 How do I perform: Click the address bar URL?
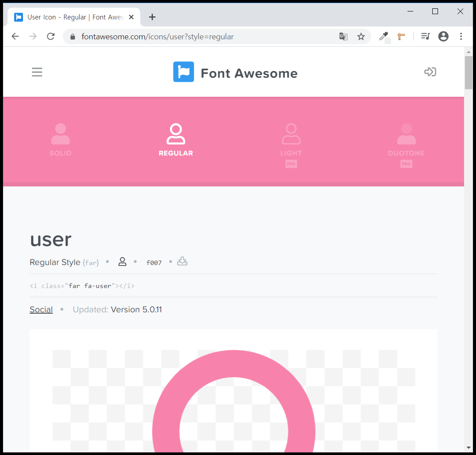pyautogui.click(x=157, y=37)
